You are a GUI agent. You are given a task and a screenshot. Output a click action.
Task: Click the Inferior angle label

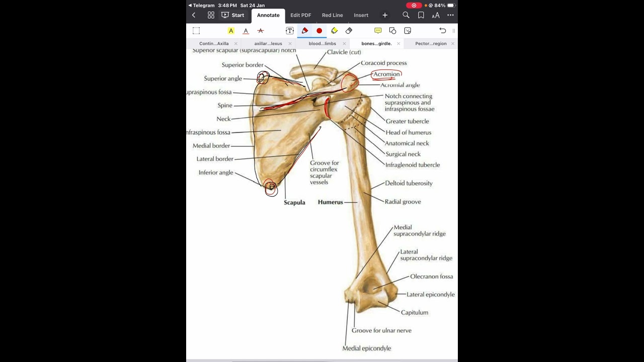point(216,172)
